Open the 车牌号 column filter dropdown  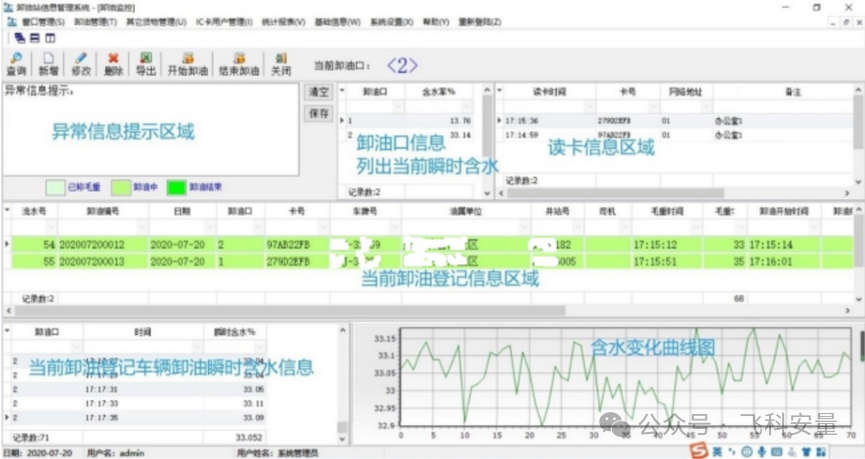395,227
